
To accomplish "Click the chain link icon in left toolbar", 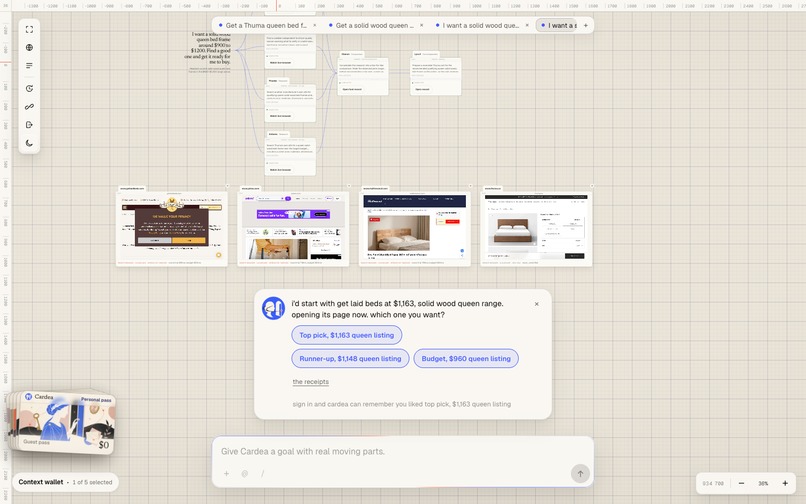I will 29,106.
